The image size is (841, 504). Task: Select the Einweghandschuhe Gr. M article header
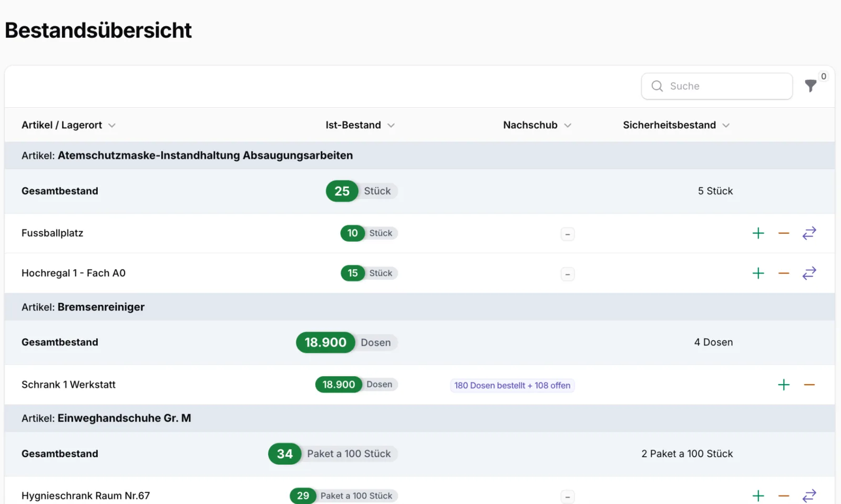pyautogui.click(x=419, y=418)
